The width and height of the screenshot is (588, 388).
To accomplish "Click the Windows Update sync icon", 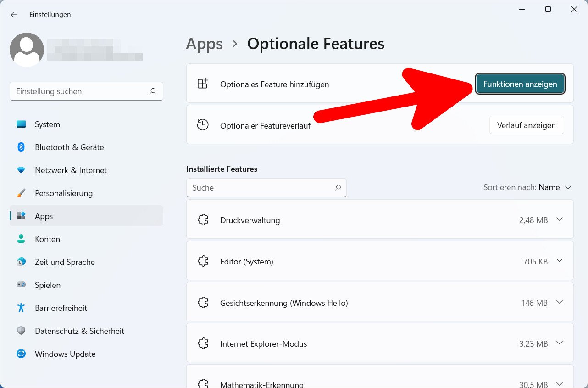I will [21, 354].
